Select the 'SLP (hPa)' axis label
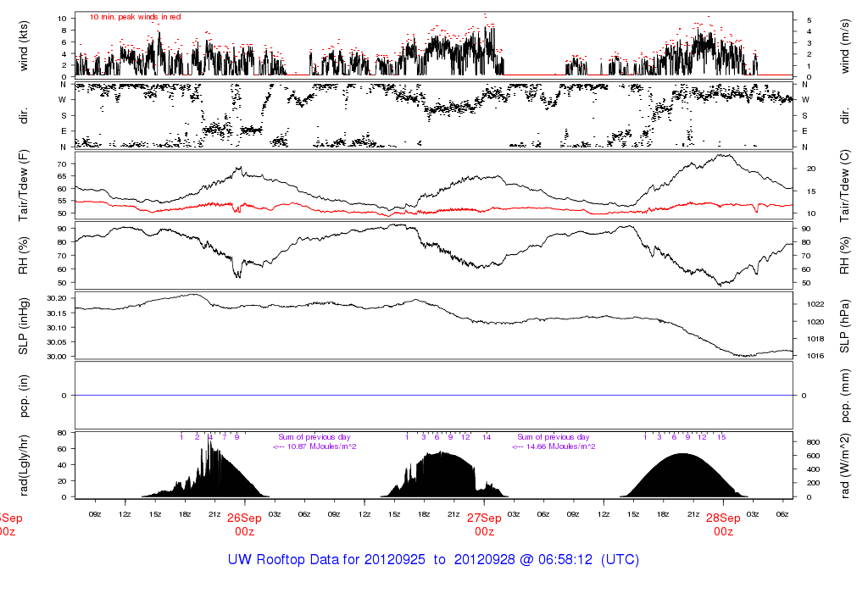This screenshot has height=593, width=868. click(844, 326)
